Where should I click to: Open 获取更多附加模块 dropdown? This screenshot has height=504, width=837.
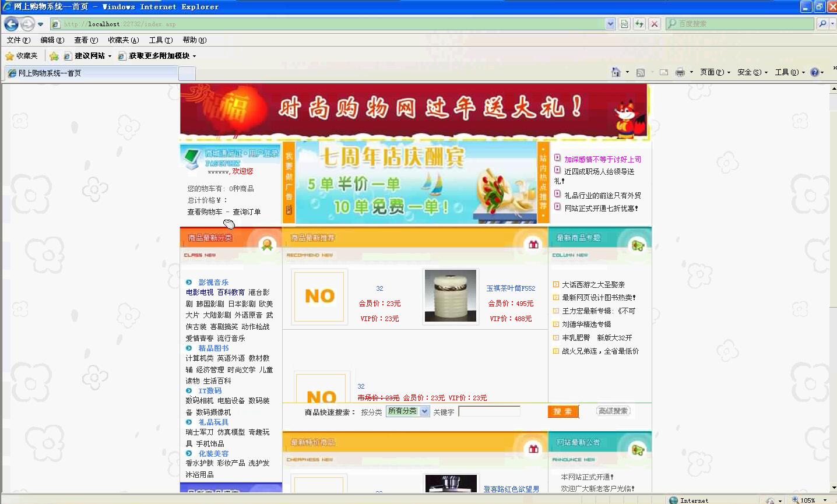click(x=157, y=56)
